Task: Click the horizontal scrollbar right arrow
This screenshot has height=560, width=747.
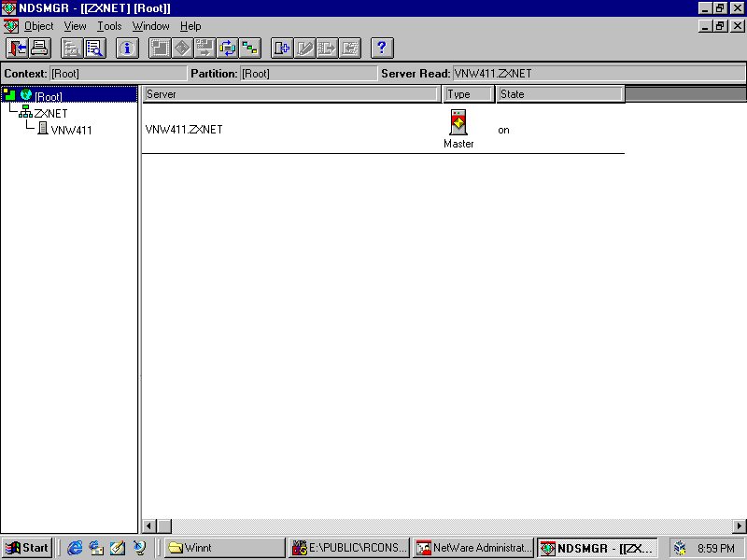Action: (x=740, y=526)
